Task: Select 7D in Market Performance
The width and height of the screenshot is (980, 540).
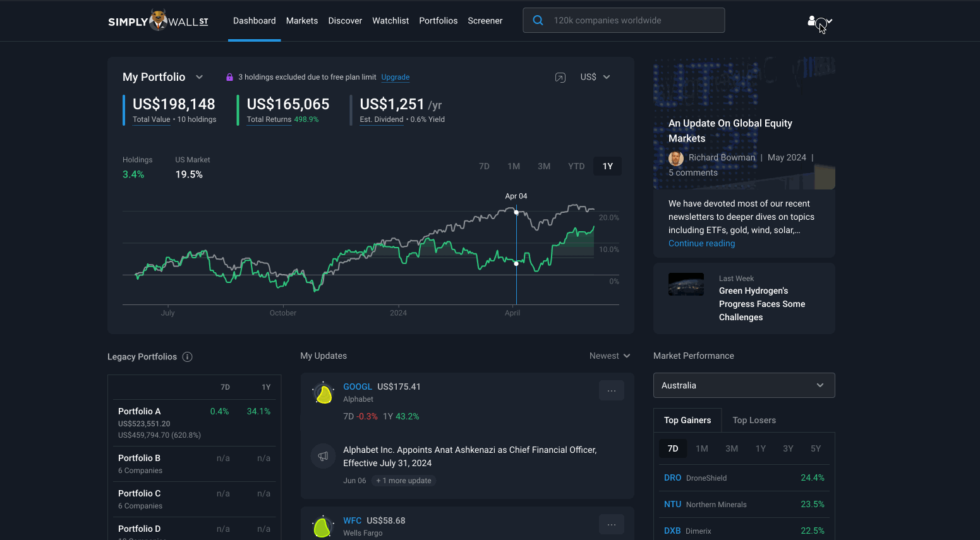Action: (673, 448)
